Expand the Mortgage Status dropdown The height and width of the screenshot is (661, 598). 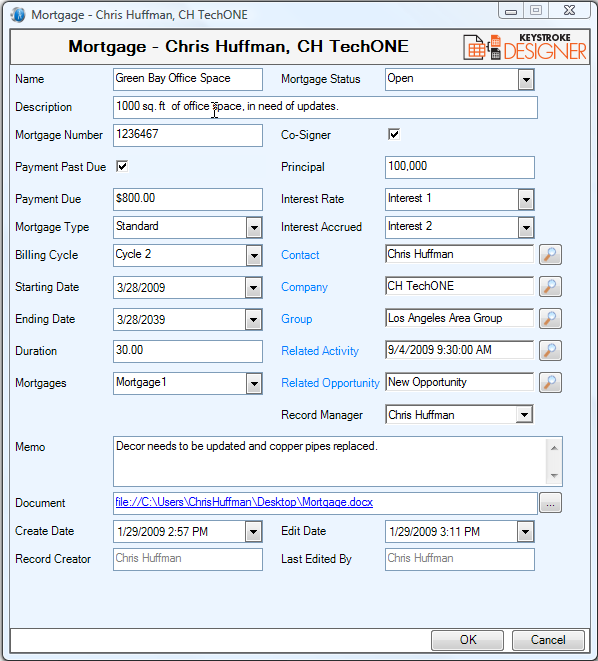click(526, 80)
